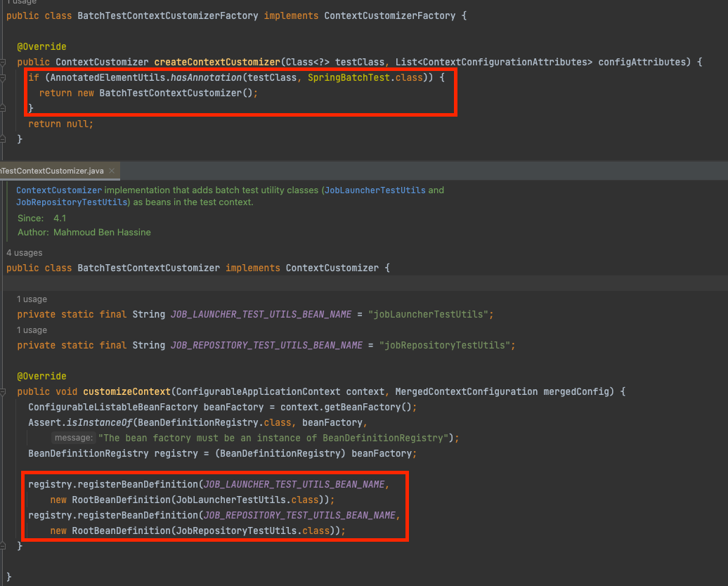Image resolution: width=728 pixels, height=586 pixels.
Task: Click the "jobRepositoryTestUtils" string literal
Action: [445, 346]
